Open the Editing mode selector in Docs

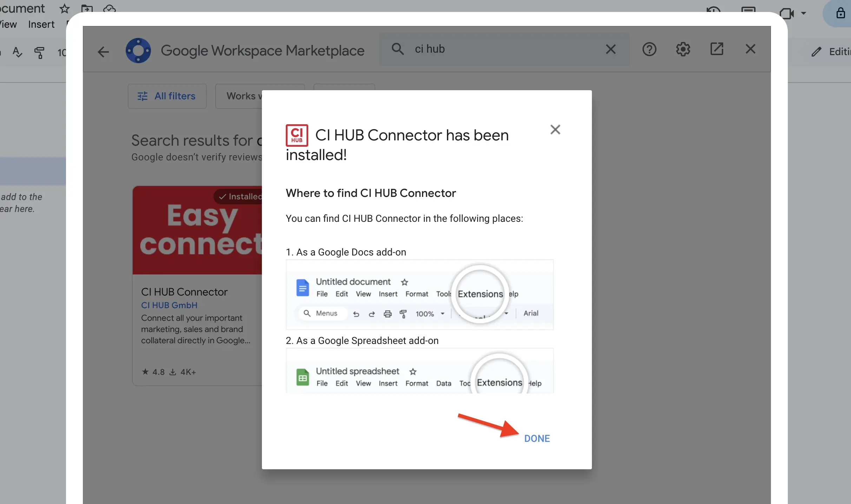tap(831, 52)
